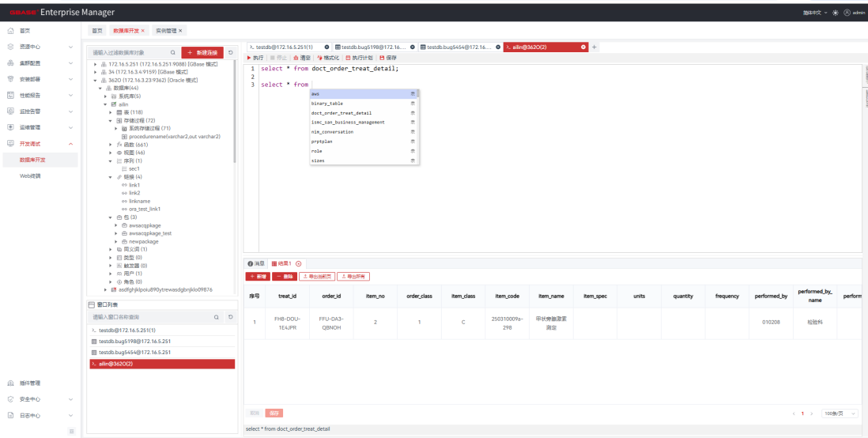
Task: Collapse the left sidebar menu at the bottom
Action: click(x=72, y=431)
